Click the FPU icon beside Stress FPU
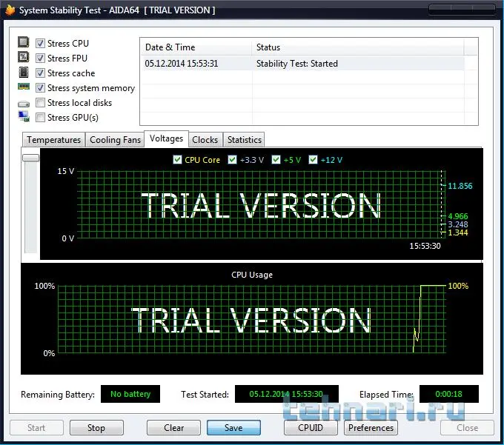Image resolution: width=504 pixels, height=445 pixels. click(x=24, y=57)
